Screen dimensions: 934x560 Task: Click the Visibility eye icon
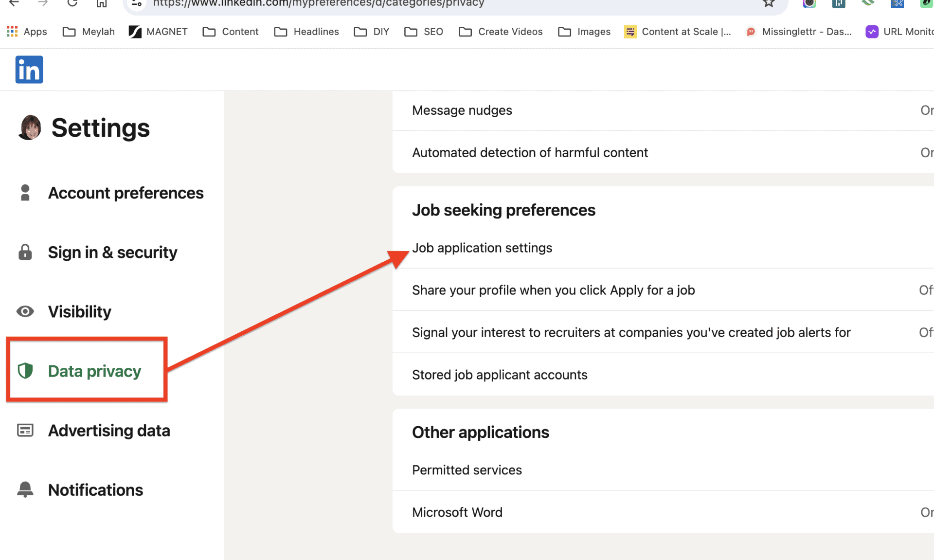[x=24, y=311]
